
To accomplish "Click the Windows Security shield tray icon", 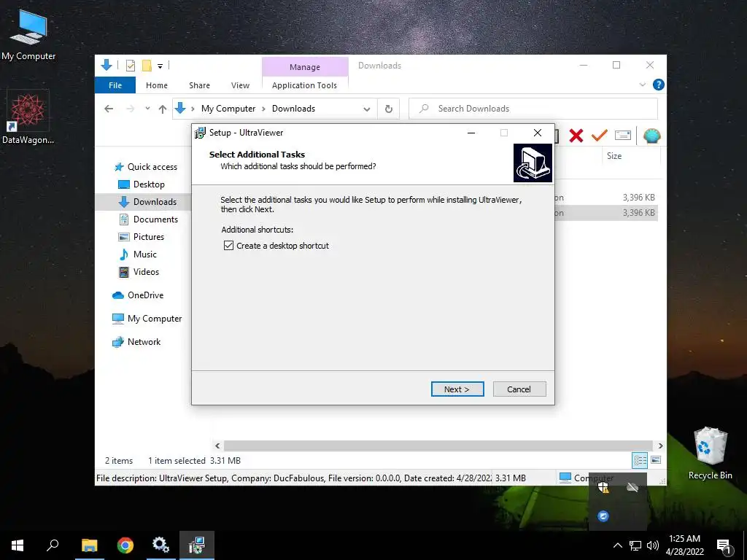I will pos(603,486).
